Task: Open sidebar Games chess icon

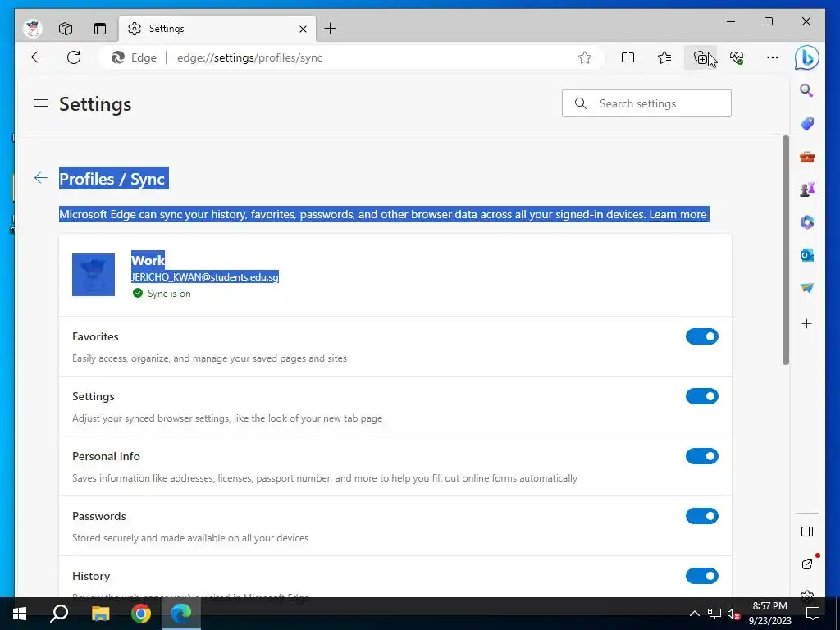Action: click(807, 189)
